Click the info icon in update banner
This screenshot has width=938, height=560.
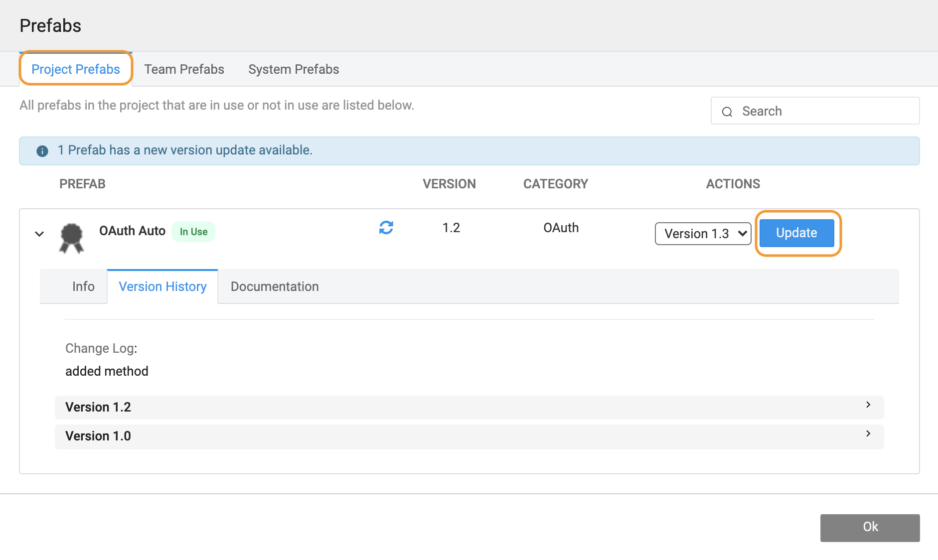point(42,151)
